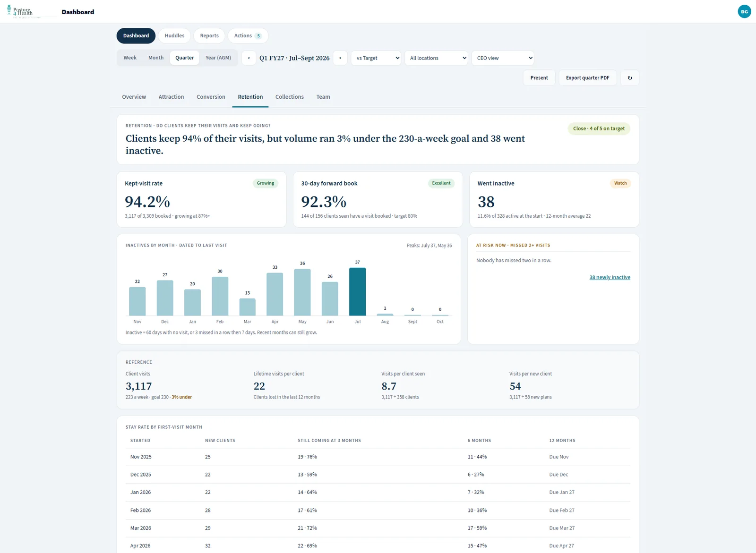Click the May bar in inactives chart
756x553 pixels.
pos(302,292)
